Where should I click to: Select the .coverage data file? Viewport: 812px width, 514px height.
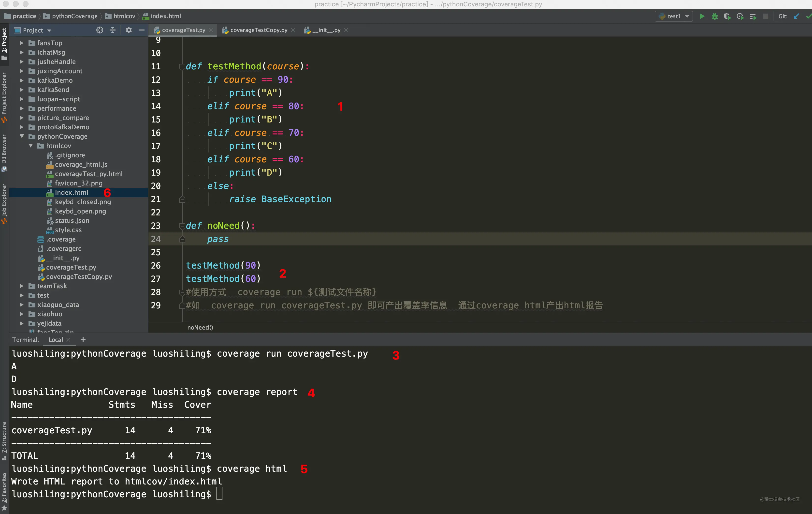point(61,239)
